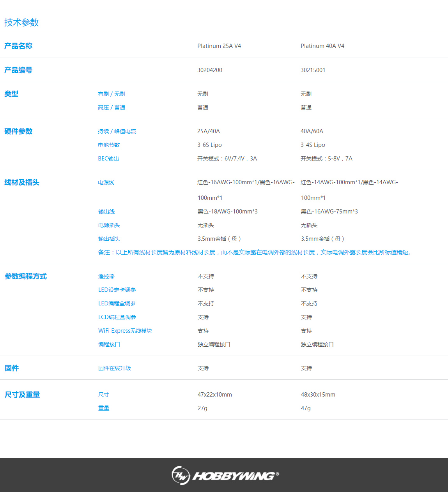Click the 红色-16AWG-100mm power wire value
The width and height of the screenshot is (448, 492).
(x=246, y=190)
